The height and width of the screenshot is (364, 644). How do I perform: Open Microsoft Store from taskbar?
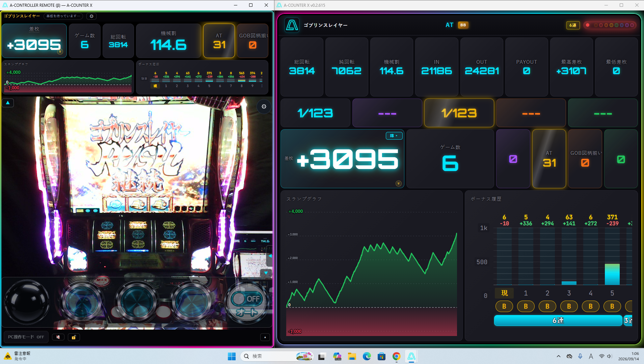(382, 356)
